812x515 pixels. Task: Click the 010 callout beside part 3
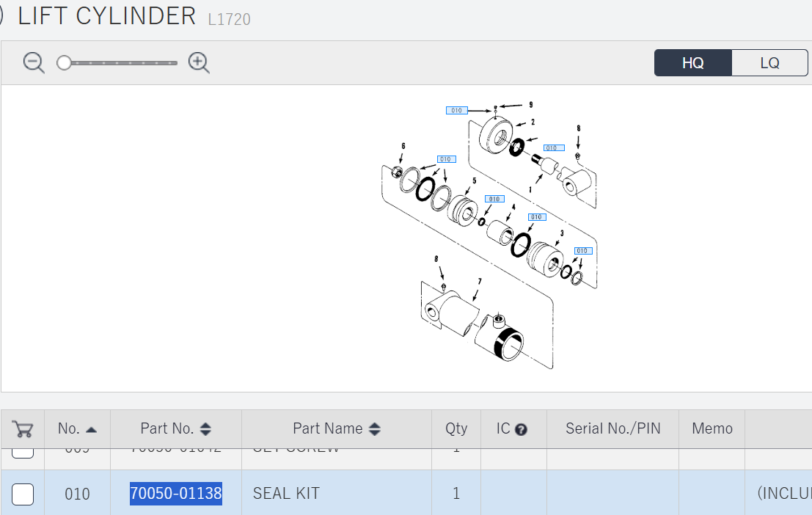pyautogui.click(x=583, y=251)
